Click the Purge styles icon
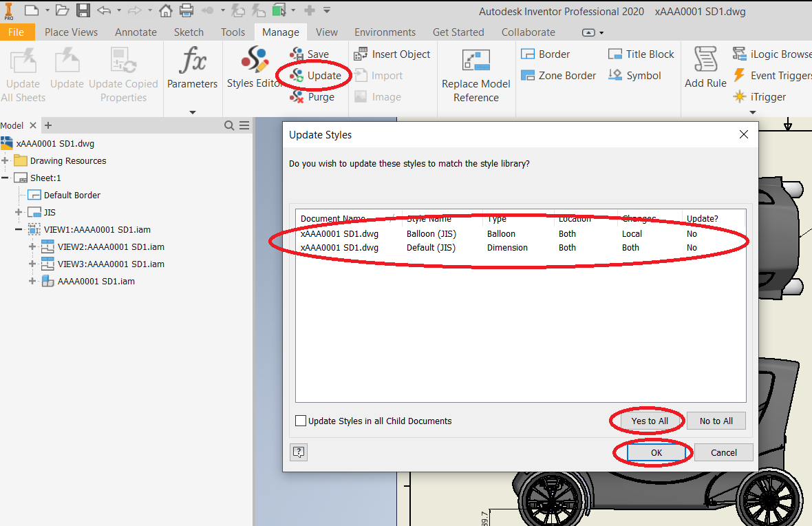This screenshot has width=812, height=526. (297, 97)
